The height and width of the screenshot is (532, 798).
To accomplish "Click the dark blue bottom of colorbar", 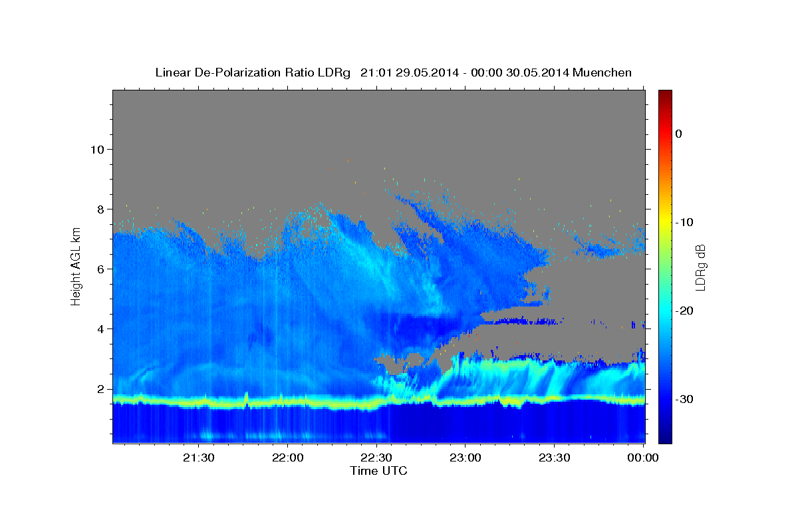I will (x=665, y=437).
